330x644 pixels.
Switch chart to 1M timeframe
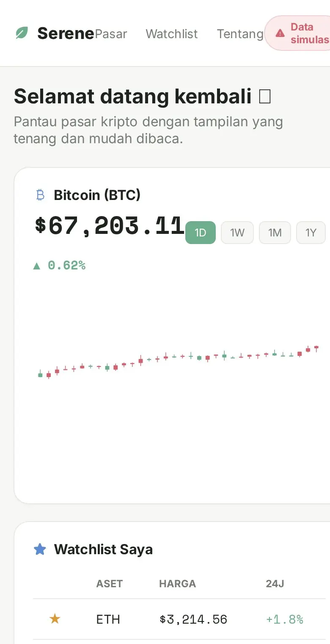point(275,233)
